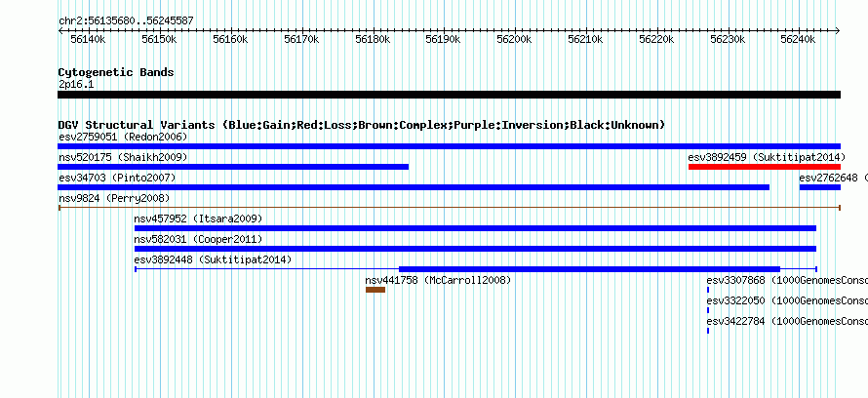868x398 pixels.
Task: Click the 56170k ruler tick label
Action: (x=301, y=40)
